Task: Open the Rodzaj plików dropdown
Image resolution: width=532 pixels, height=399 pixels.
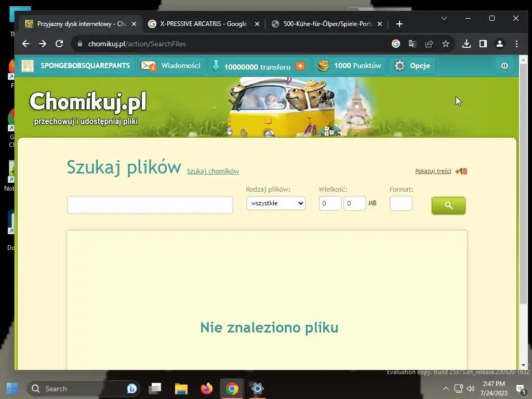Action: tap(276, 203)
